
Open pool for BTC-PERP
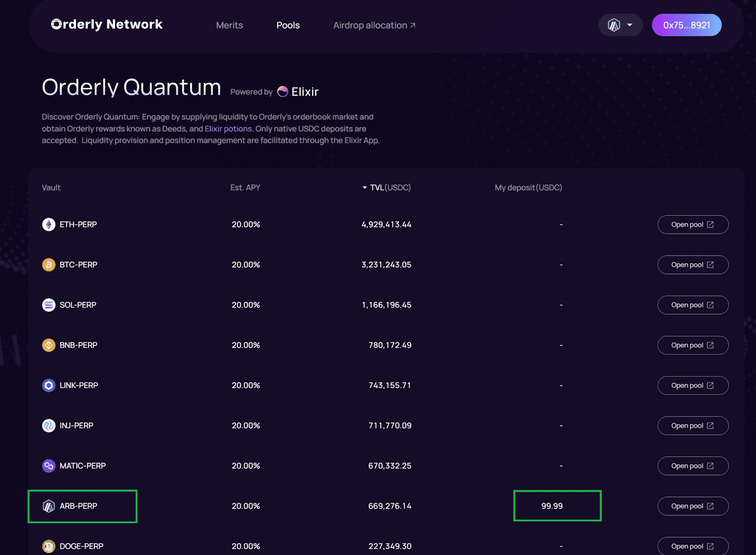tap(693, 265)
